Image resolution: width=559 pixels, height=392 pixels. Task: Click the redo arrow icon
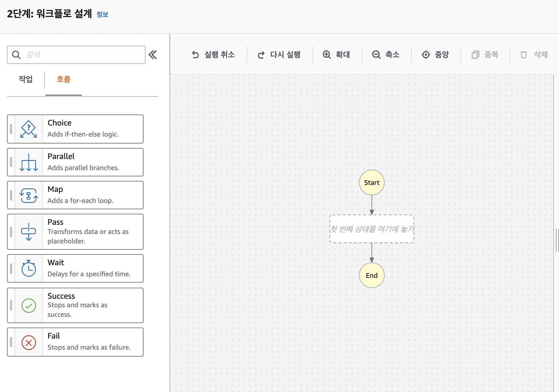pos(261,55)
